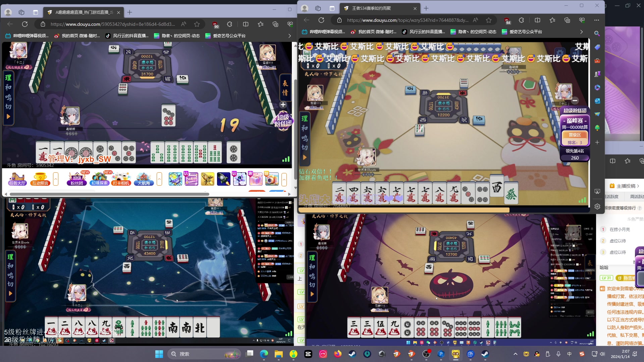Click 超级粉丝团 button under left stream
The height and width of the screenshot is (362, 644).
[77, 179]
